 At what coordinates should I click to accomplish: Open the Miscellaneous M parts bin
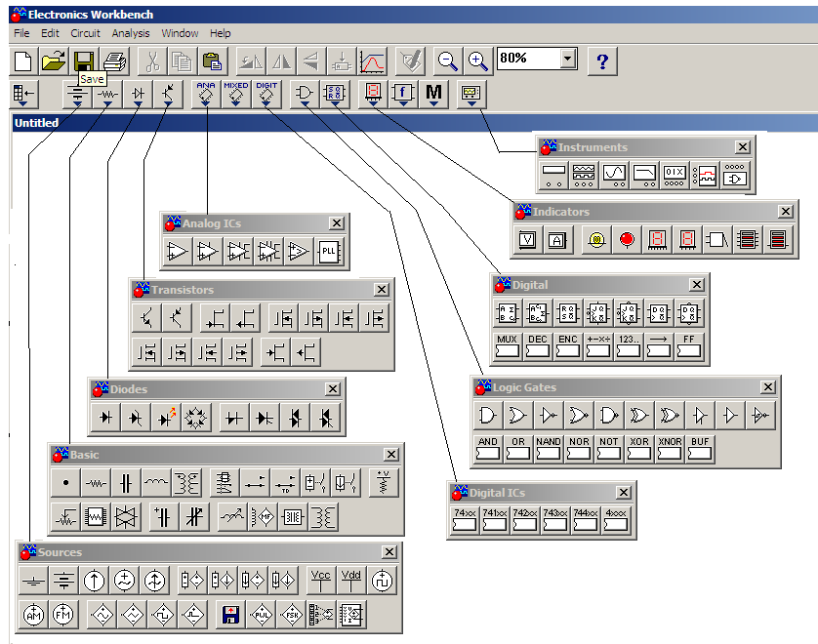click(x=433, y=95)
